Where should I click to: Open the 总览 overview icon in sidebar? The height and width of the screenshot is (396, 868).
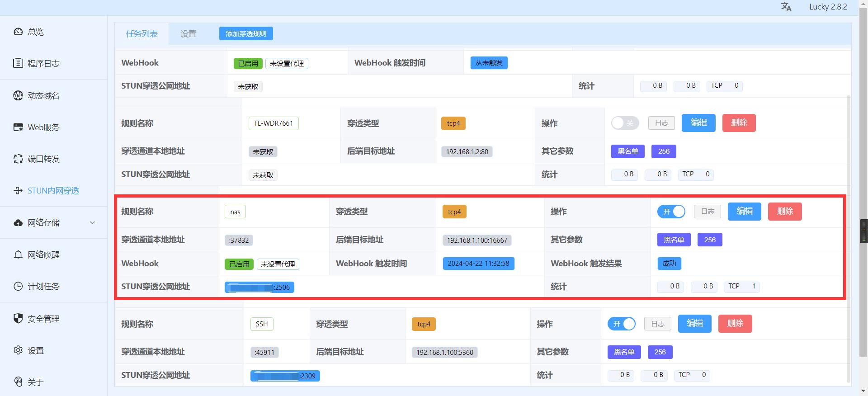(x=18, y=32)
